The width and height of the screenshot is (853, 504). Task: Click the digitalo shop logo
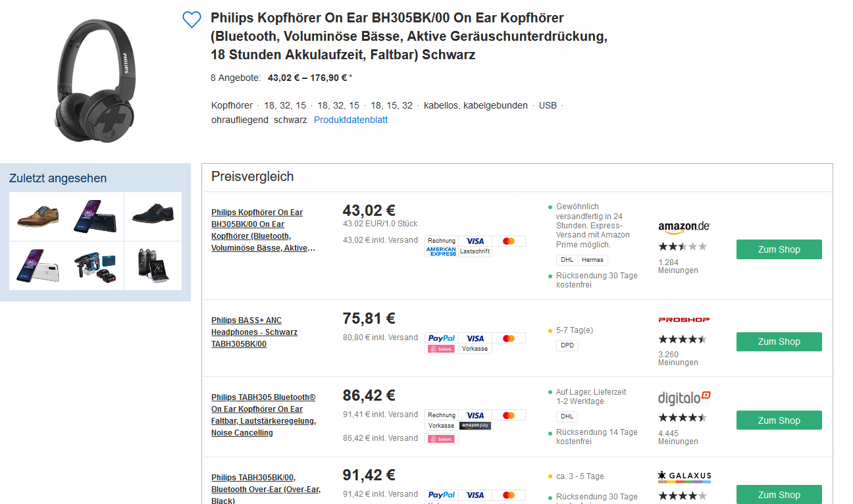[x=684, y=397]
